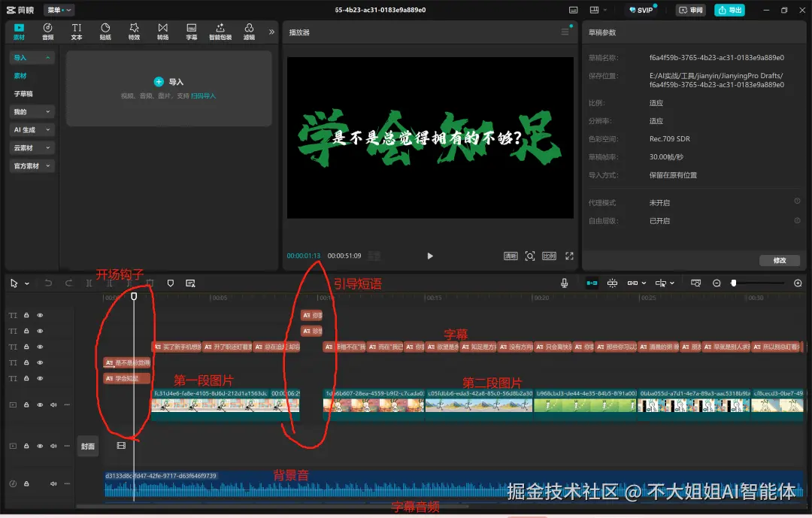The width and height of the screenshot is (812, 518).
Task: Zoom out the timeline with minus icon
Action: point(717,283)
